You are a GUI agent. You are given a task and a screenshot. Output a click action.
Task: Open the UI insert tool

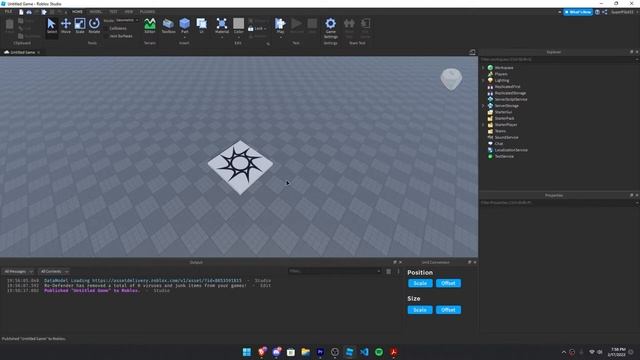(202, 26)
